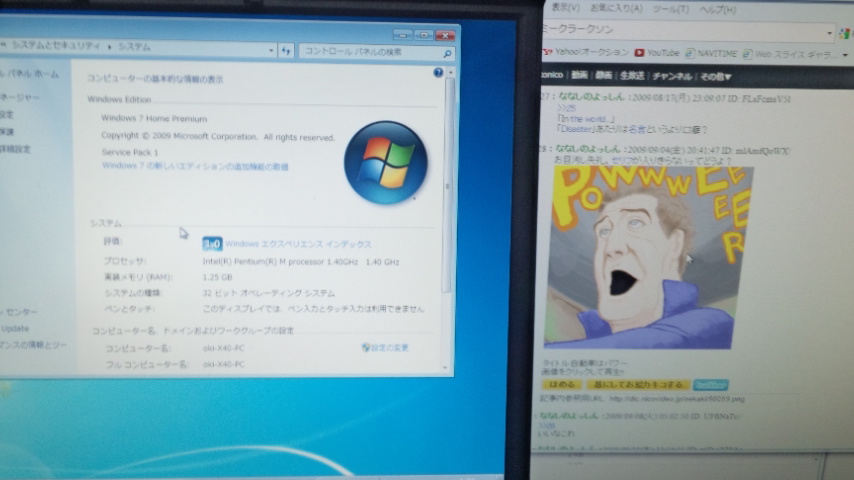This screenshot has width=854, height=480.
Task: Click the YouTube favicon in the favorites bar
Action: coord(639,52)
